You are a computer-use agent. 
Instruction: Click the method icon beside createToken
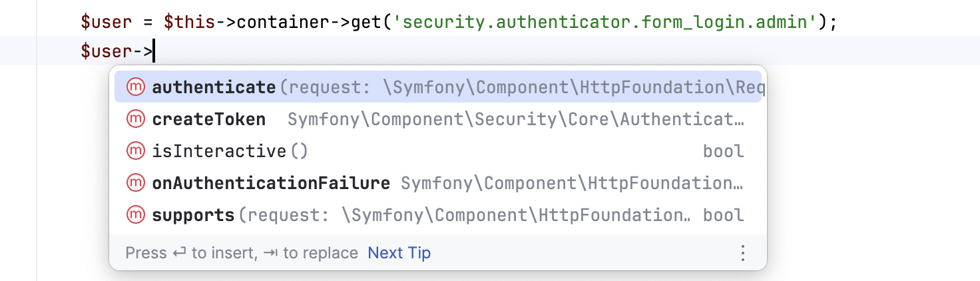click(x=135, y=119)
